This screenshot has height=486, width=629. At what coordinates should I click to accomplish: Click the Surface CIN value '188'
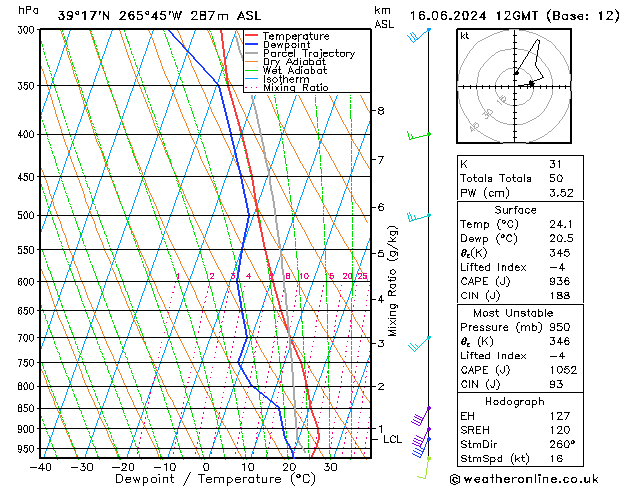tap(560, 296)
